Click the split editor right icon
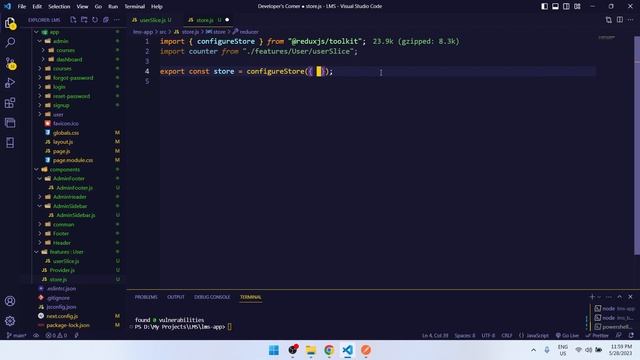Screen dimensions: 640x360 620,20
